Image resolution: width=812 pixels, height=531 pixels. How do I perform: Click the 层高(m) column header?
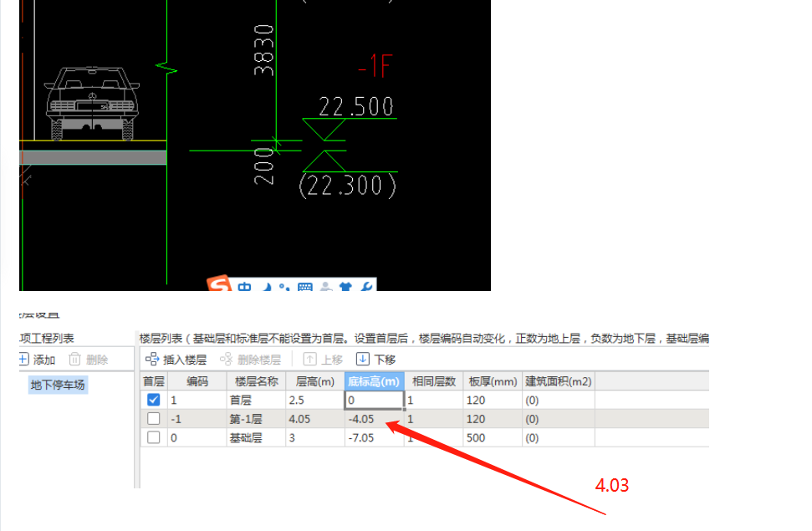pos(315,381)
